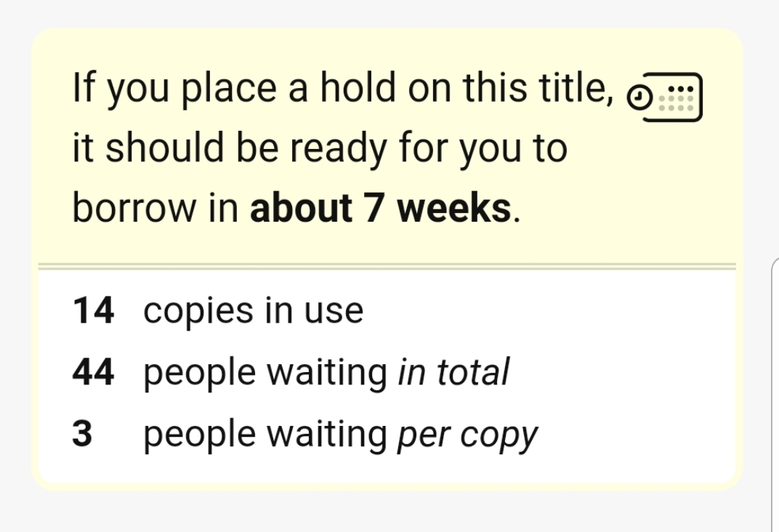Tap the bold "about 7 weeks" estimate
This screenshot has width=779, height=532.
pos(381,209)
